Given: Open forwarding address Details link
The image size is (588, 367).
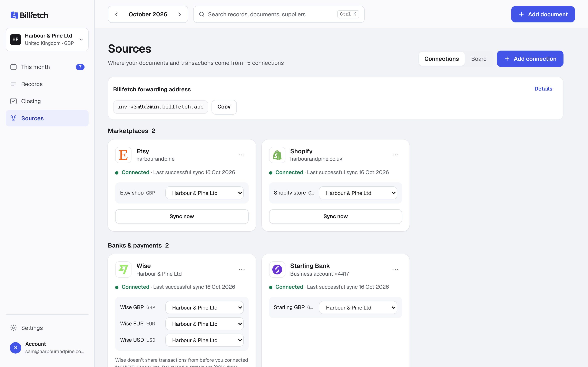Looking at the screenshot, I should (x=543, y=89).
